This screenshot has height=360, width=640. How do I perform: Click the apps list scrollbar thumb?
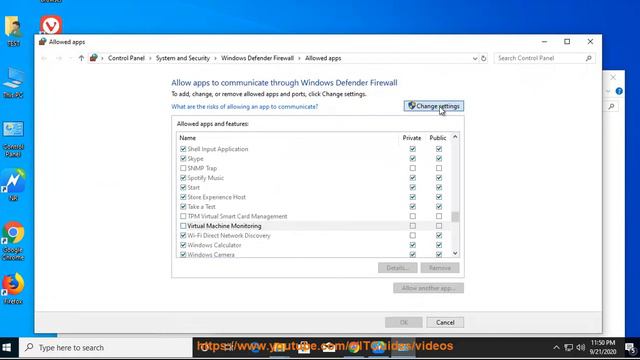pyautogui.click(x=455, y=217)
